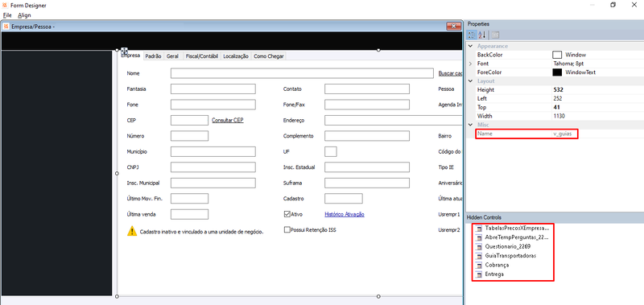Select the Height property value 532
Screen dimensions: 644x305
click(558, 90)
